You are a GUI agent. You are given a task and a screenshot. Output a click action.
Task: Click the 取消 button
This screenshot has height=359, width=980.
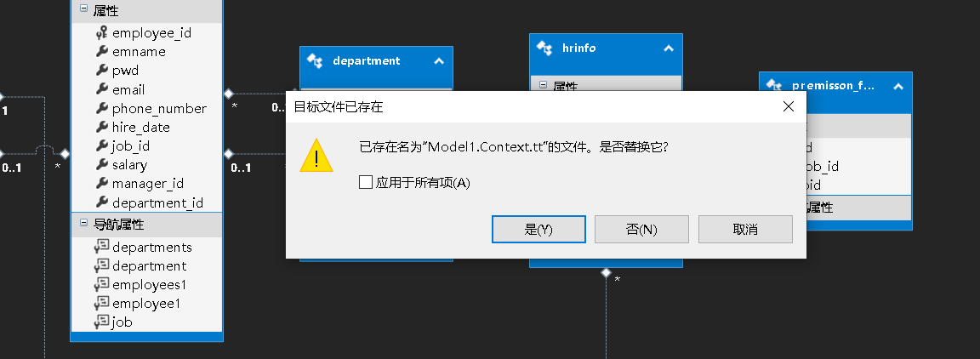point(745,230)
